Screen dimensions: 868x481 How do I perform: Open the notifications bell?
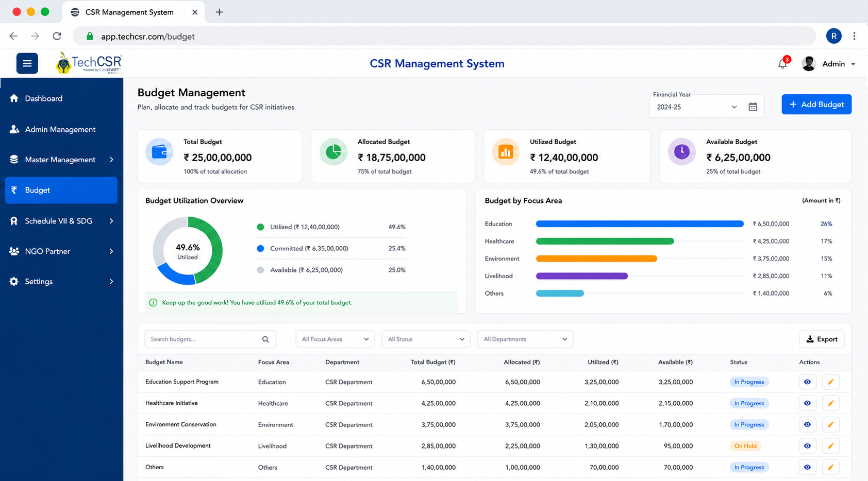(782, 63)
